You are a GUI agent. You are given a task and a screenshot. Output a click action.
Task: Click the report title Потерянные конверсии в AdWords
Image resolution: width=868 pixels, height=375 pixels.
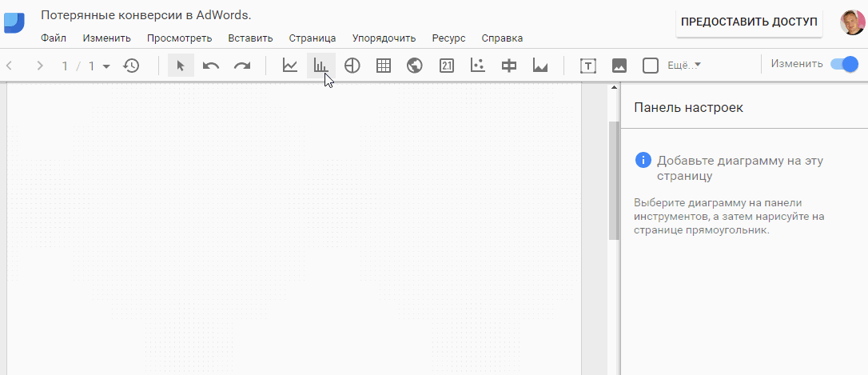click(x=146, y=15)
